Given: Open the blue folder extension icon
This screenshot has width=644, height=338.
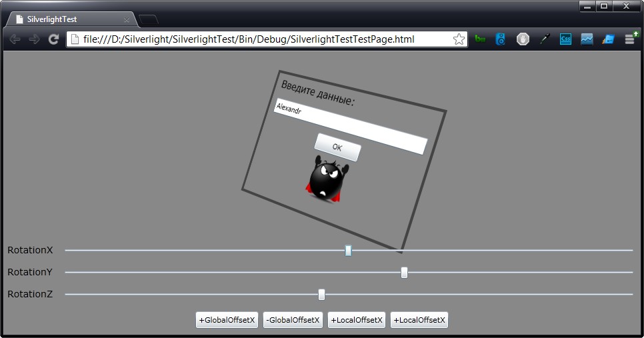Looking at the screenshot, I should tap(608, 39).
